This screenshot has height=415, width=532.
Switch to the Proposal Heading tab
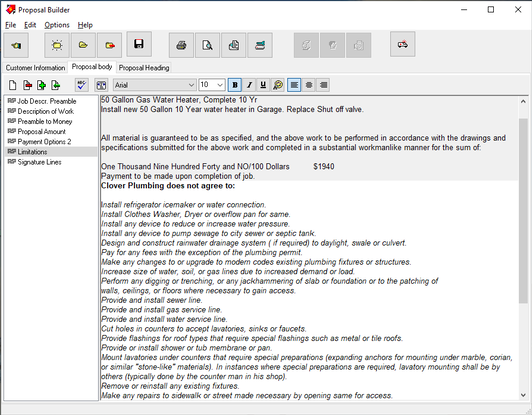coord(144,68)
